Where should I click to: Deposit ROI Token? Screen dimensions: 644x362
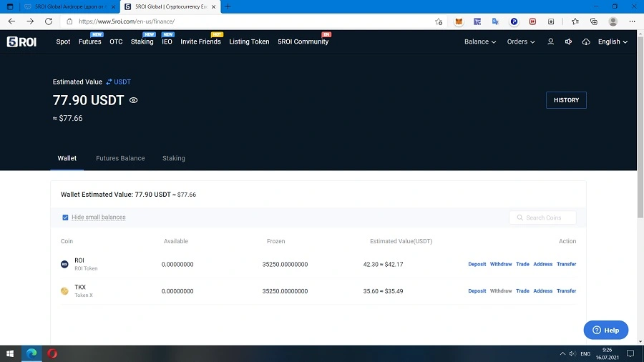pyautogui.click(x=477, y=264)
